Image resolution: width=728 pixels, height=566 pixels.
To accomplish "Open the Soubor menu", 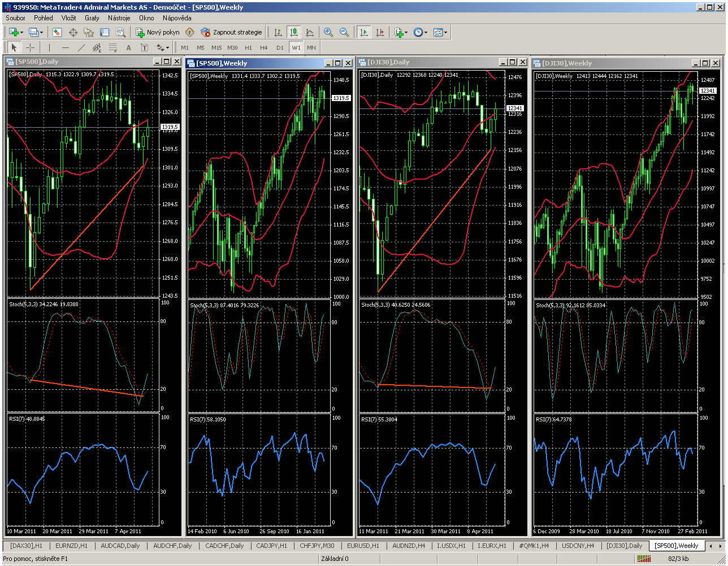I will pos(15,18).
